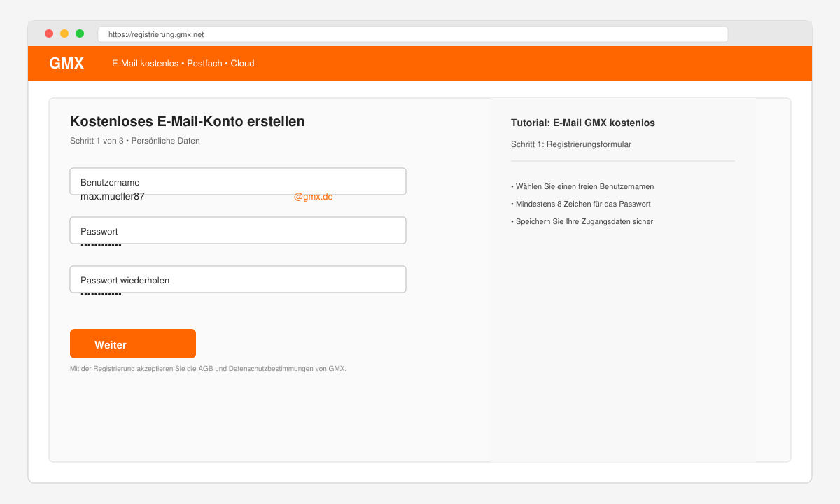Click the Tutorial: E-Mail GMX kostenlos heading
The height and width of the screenshot is (504, 840).
(x=583, y=122)
